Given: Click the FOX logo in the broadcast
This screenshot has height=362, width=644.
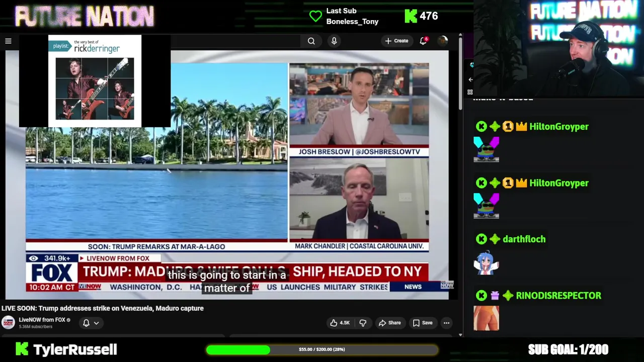Looking at the screenshot, I should point(52,273).
